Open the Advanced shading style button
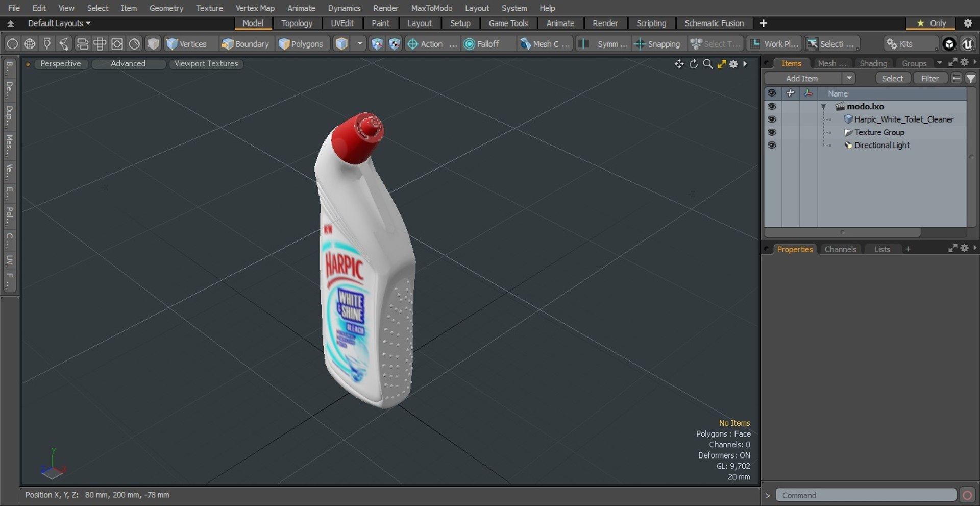The image size is (980, 506). [x=128, y=63]
